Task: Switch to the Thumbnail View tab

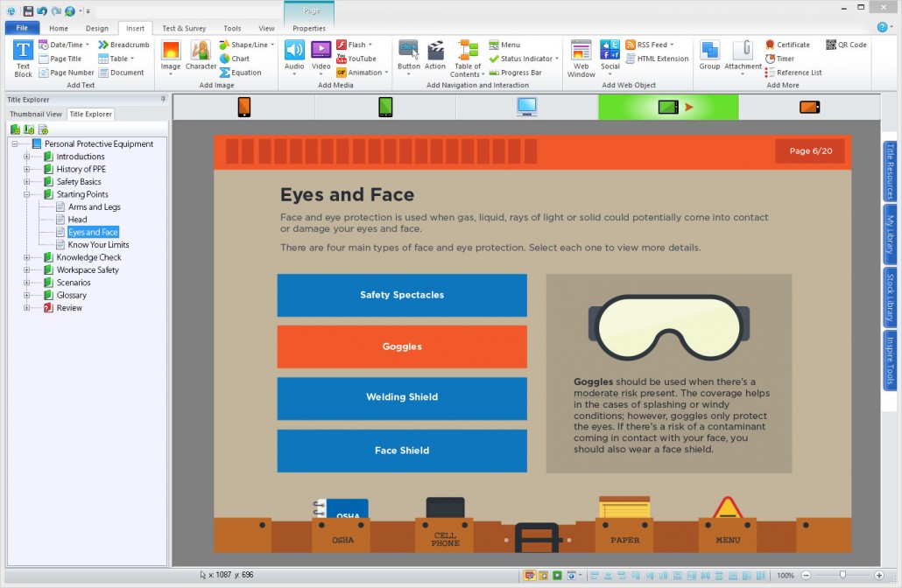Action: point(35,114)
